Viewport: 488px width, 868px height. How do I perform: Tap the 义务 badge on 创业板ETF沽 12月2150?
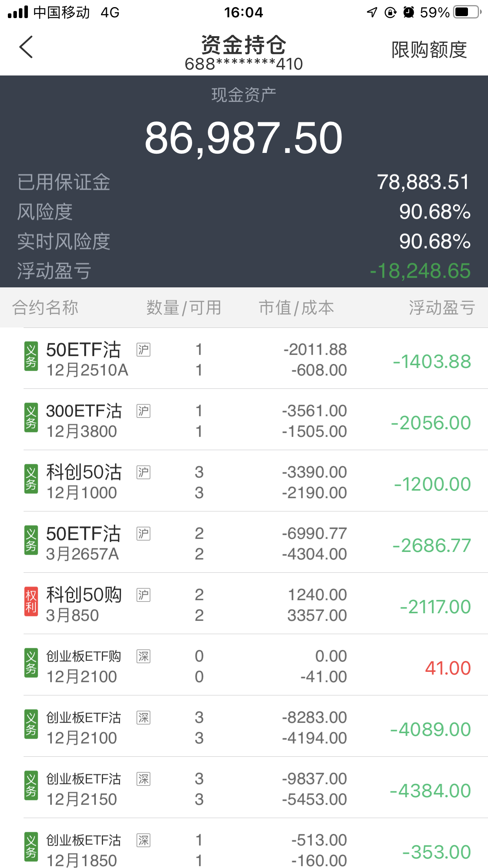(31, 785)
